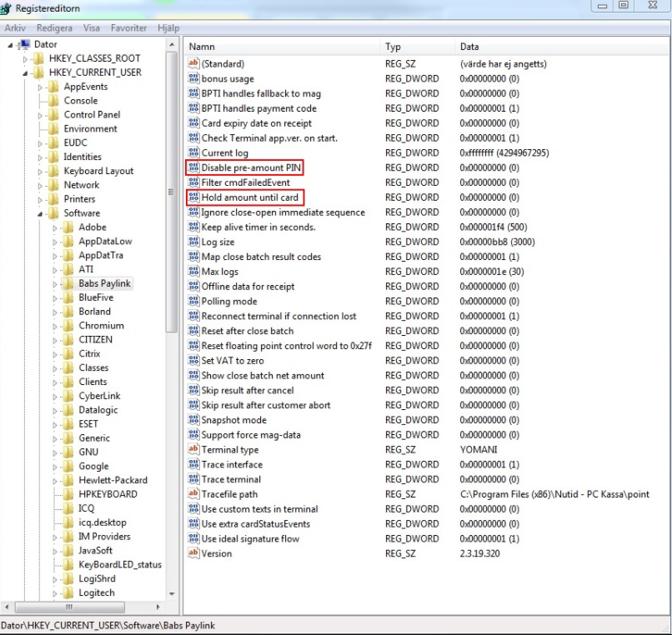Click the string icon next to Tracefile path
This screenshot has width=672, height=635.
[x=194, y=494]
